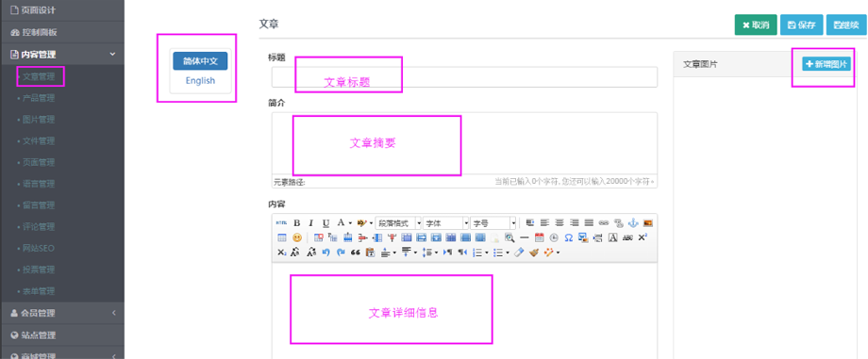
Task: Go to 留言管理 in the sidebar
Action: tap(39, 205)
